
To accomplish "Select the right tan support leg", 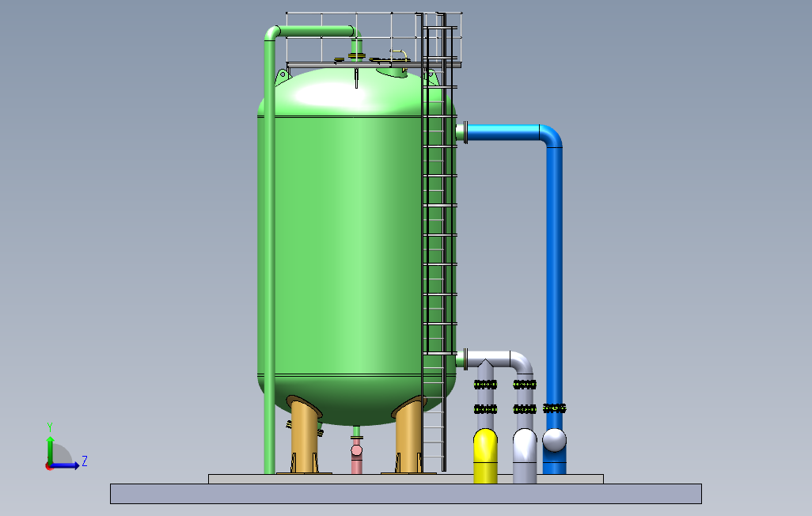I will click(409, 435).
